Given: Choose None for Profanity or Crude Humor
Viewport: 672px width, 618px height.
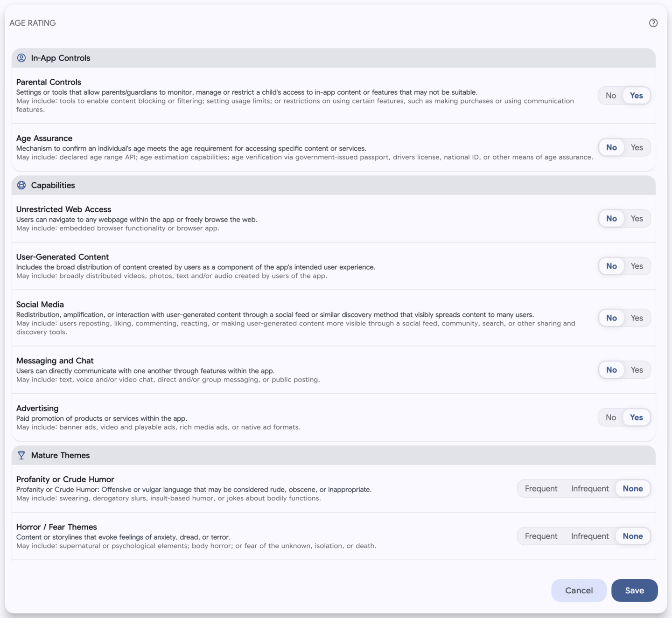Looking at the screenshot, I should (x=633, y=488).
